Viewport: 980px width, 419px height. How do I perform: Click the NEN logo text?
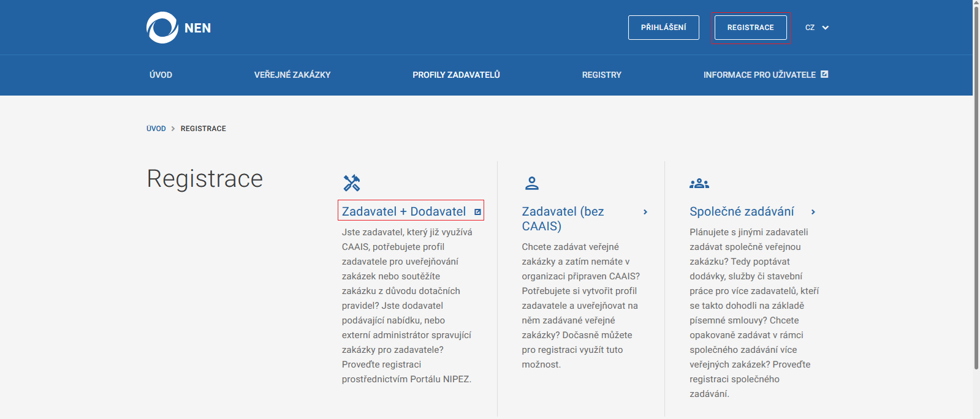(197, 28)
